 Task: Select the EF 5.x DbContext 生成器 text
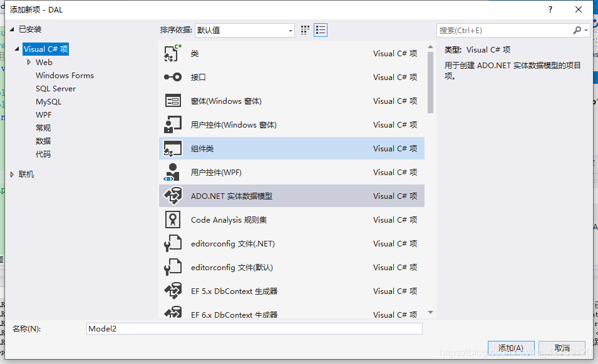coord(234,291)
